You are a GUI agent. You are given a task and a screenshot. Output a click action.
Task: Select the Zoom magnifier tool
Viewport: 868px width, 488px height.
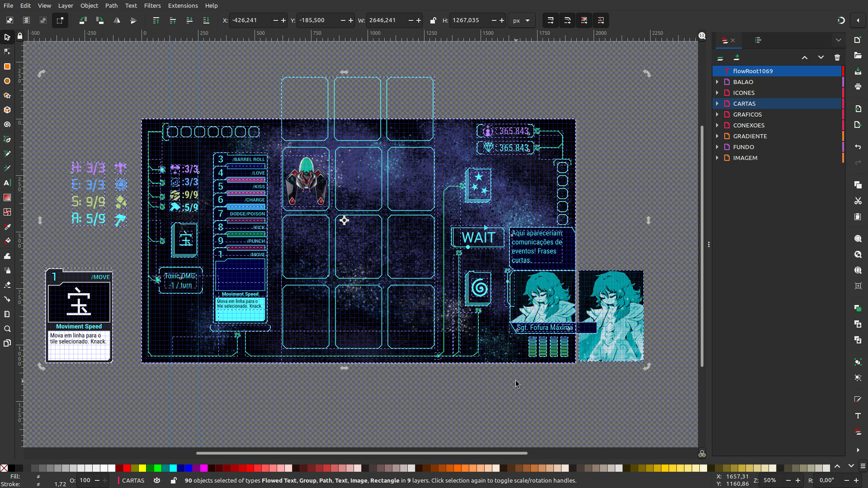pyautogui.click(x=7, y=328)
